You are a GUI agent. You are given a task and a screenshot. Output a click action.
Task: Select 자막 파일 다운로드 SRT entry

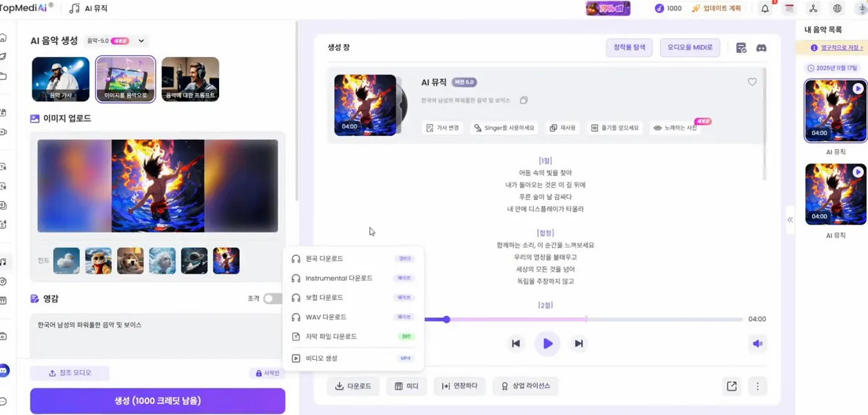point(353,336)
